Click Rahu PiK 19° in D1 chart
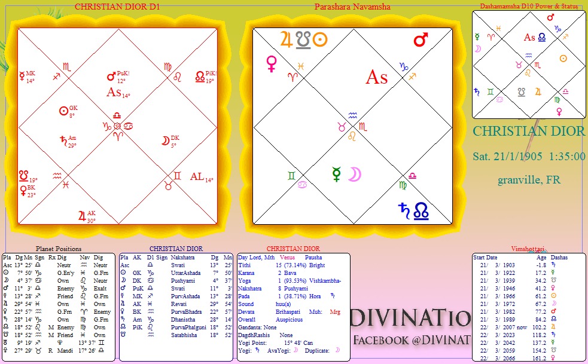The height and width of the screenshot is (364, 588). point(206,77)
